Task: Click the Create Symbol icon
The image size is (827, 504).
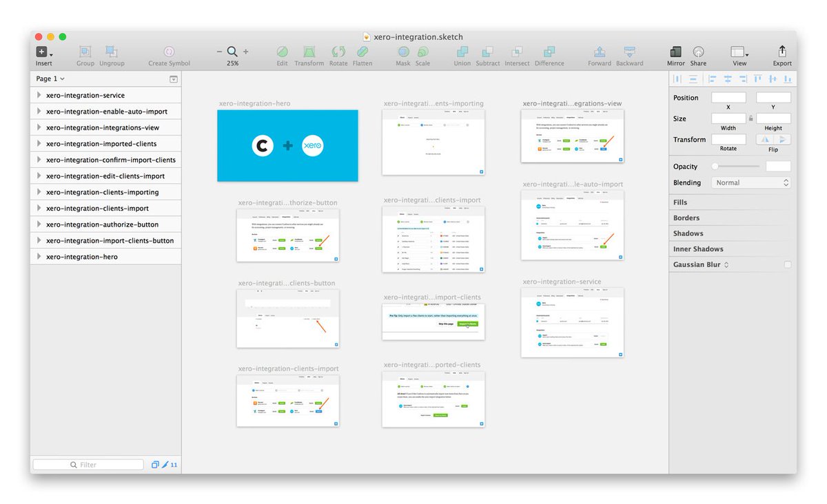Action: click(x=169, y=52)
